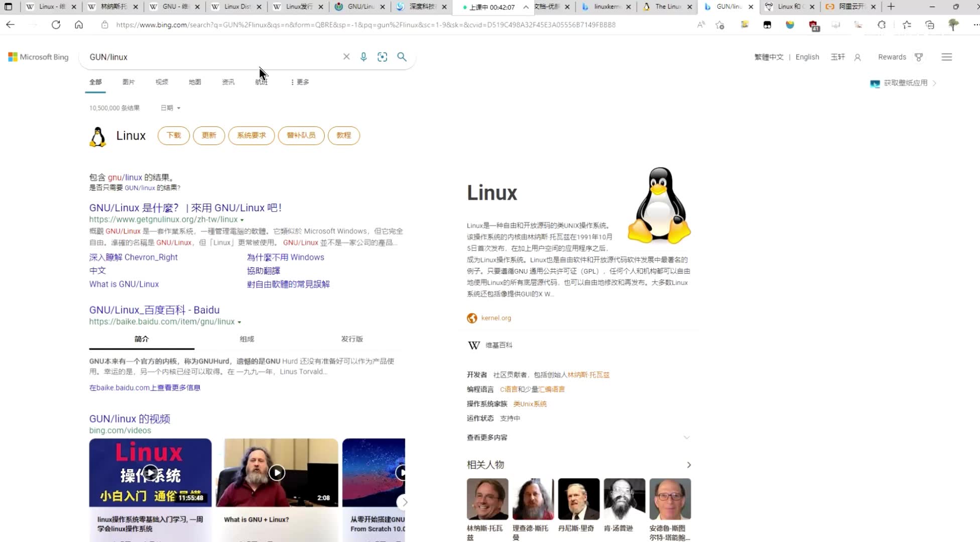Click the Tux penguin image in Linux panel

(659, 206)
